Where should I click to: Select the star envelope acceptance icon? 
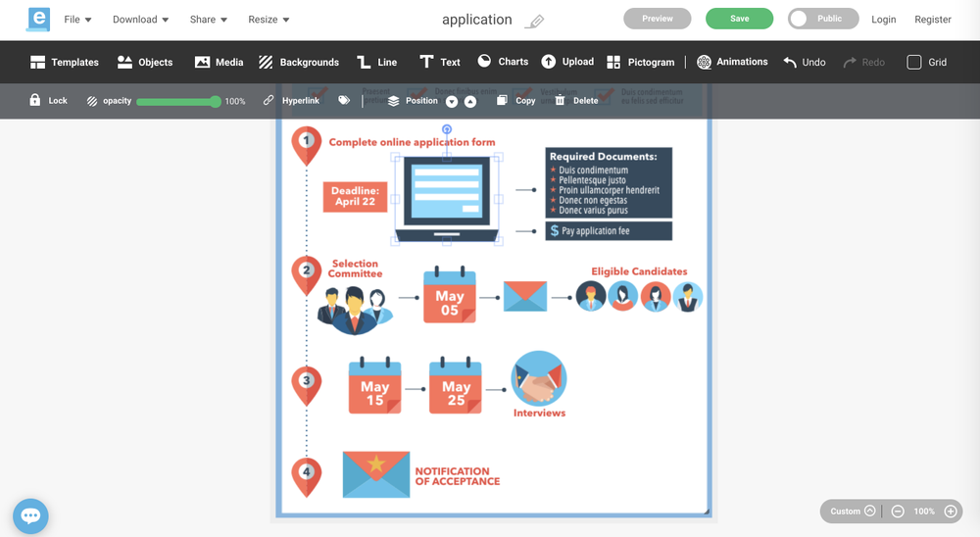point(376,474)
